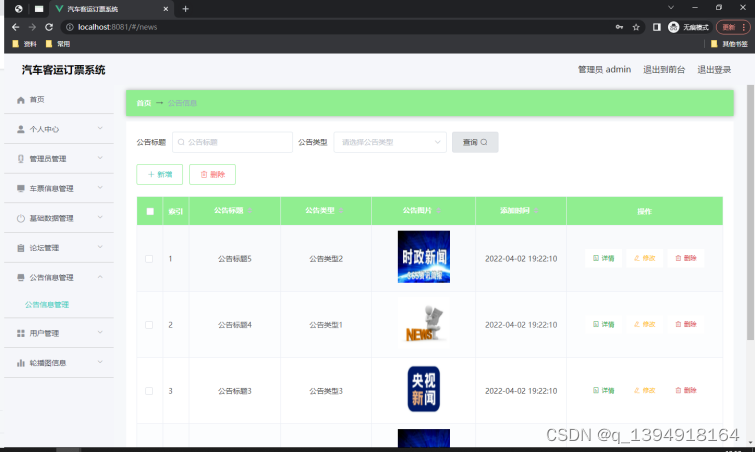Image resolution: width=755 pixels, height=453 pixels.
Task: Click the tab search dropdown arrow
Action: pyautogui.click(x=671, y=8)
